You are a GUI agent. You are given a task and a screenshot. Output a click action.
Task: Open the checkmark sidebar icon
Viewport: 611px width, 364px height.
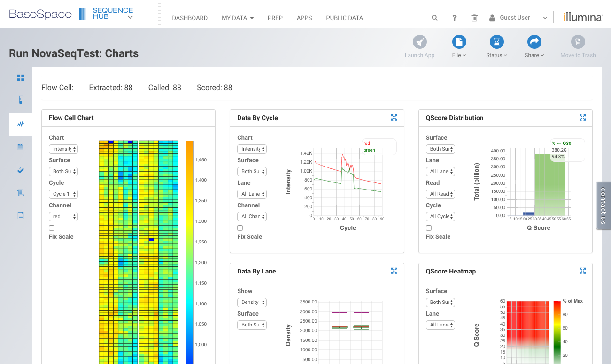(21, 170)
